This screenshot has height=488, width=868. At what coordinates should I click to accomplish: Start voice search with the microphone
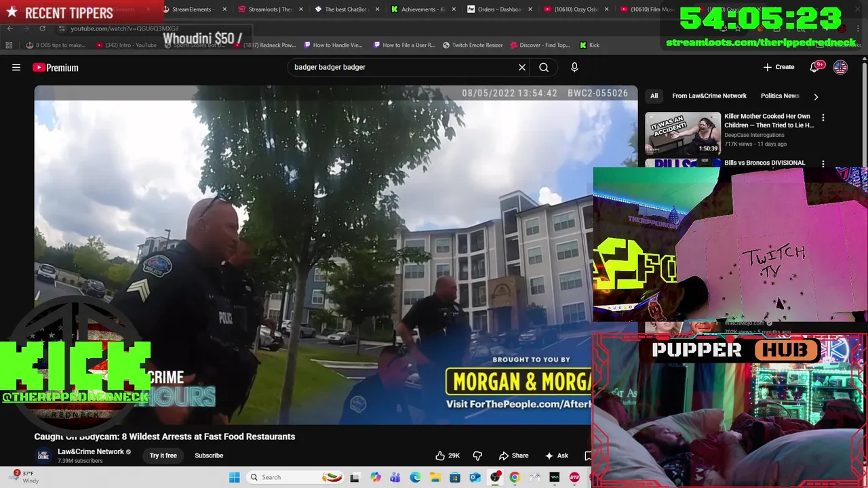tap(574, 67)
